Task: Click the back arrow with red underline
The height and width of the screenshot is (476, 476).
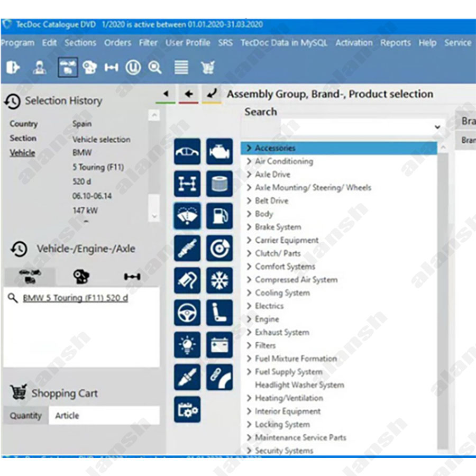Action: tap(188, 95)
